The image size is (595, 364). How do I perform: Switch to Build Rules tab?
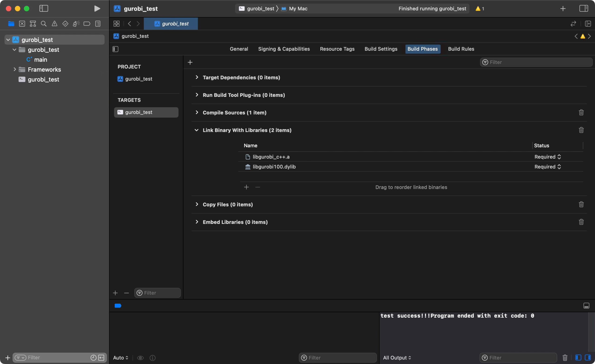pyautogui.click(x=461, y=49)
